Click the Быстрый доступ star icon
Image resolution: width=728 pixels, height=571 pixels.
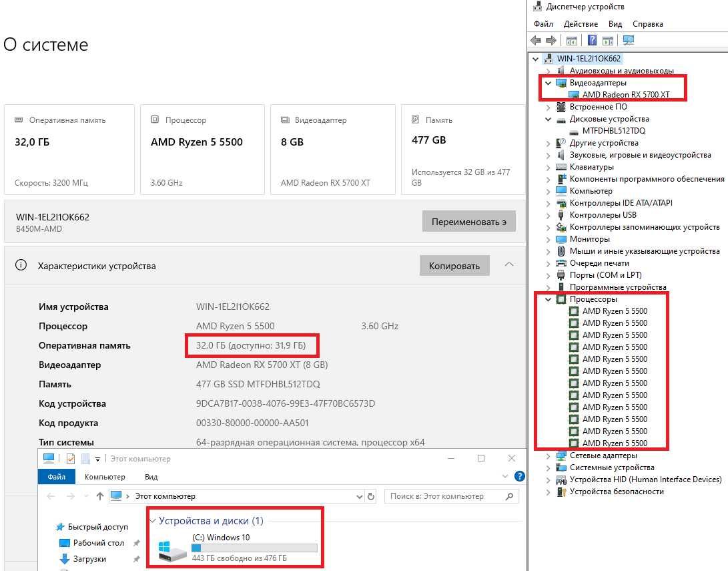click(x=60, y=527)
